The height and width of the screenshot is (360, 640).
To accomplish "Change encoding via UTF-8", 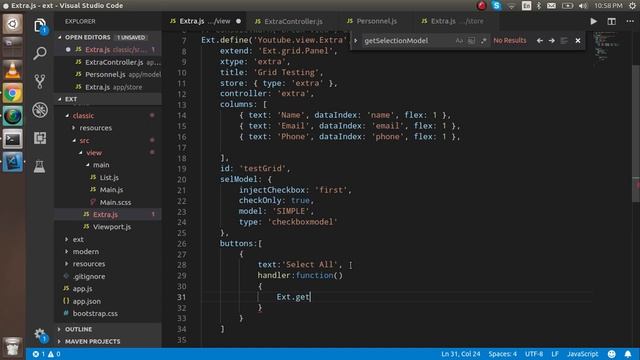I will click(534, 354).
